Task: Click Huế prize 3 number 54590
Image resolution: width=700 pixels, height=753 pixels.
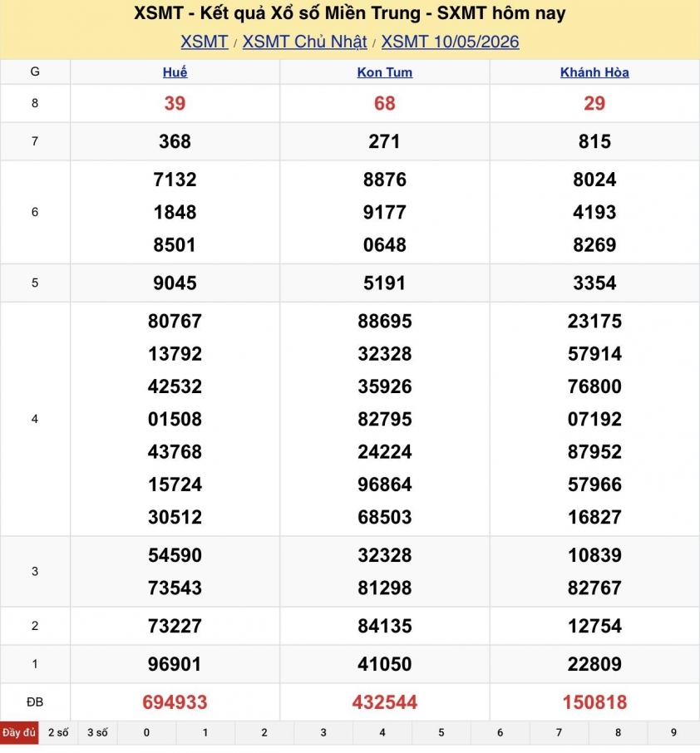Action: click(x=175, y=555)
